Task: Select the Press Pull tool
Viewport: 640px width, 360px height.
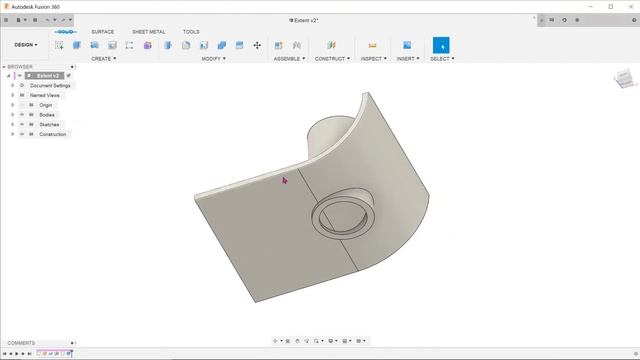Action: tap(168, 45)
